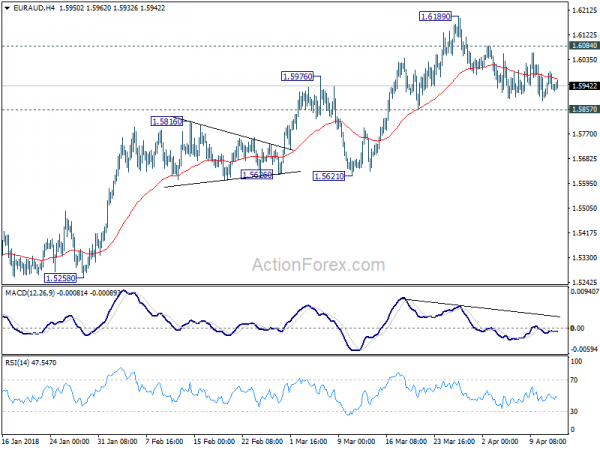The image size is (600, 450).
Task: Select the 9 Apr 08:00 time axis label
Action: pos(548,441)
